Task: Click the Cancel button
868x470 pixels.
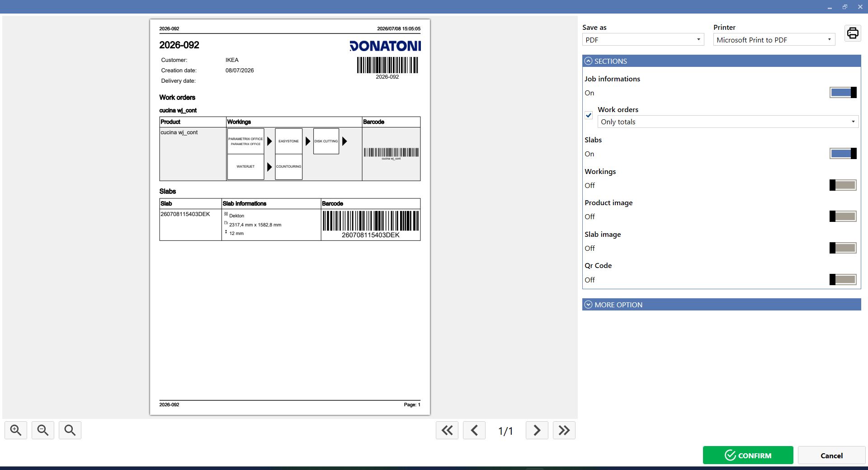Action: click(x=831, y=455)
